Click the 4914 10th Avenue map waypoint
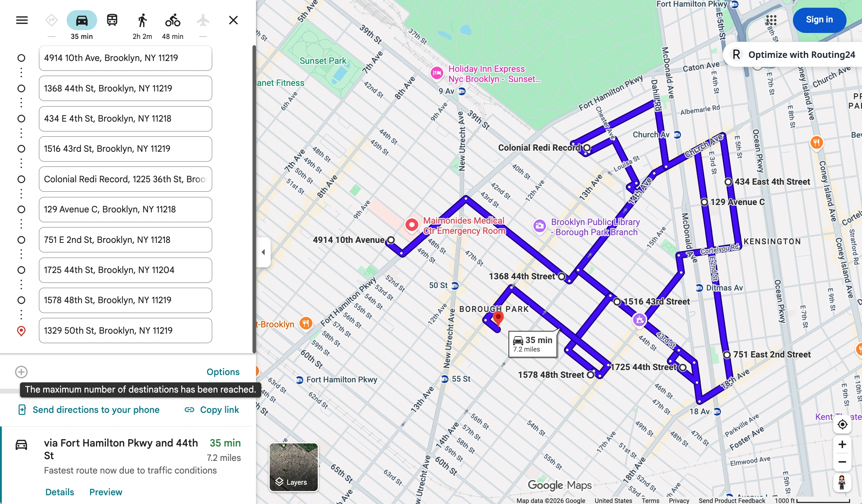This screenshot has width=862, height=504. click(391, 240)
